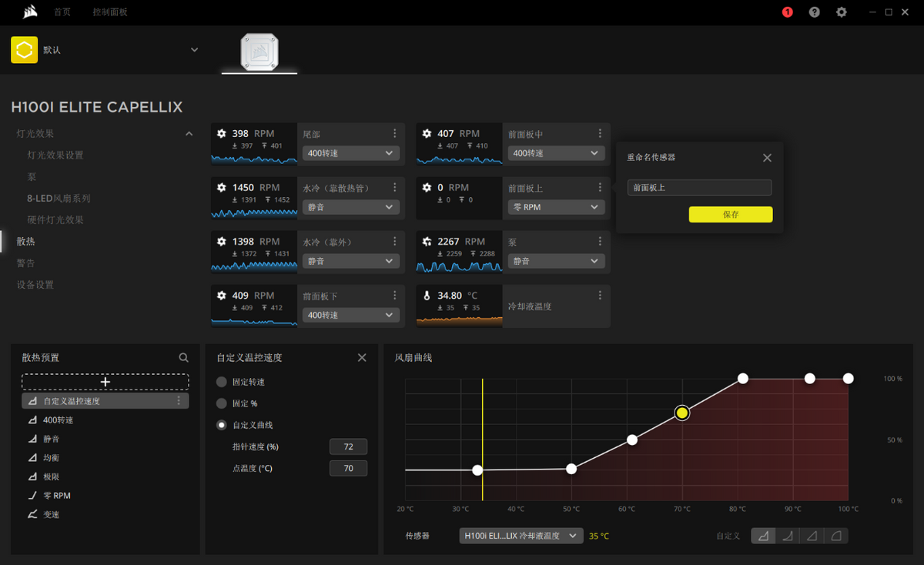Open 前面板下 preset dropdown
This screenshot has height=565, width=924.
[351, 315]
